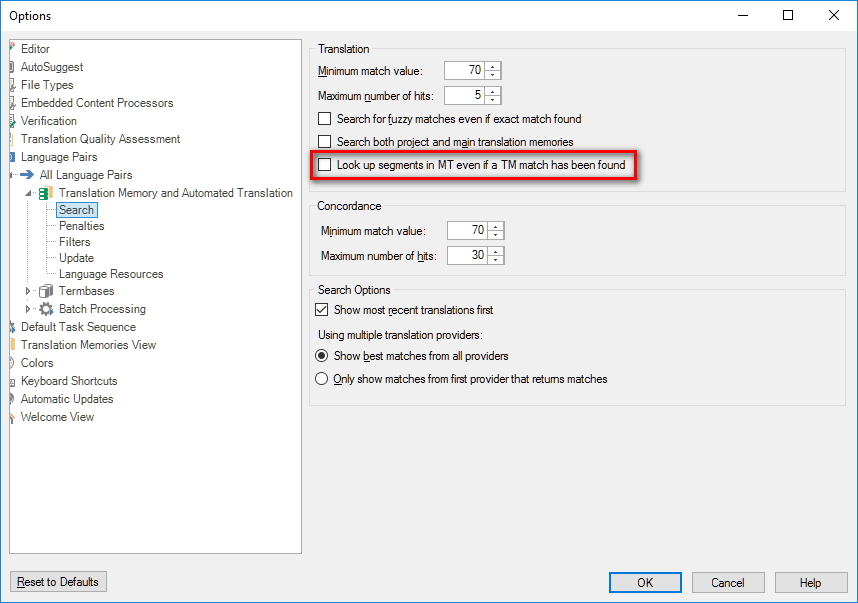The width and height of the screenshot is (858, 603).
Task: Select Only show matches from first provider
Action: pyautogui.click(x=322, y=379)
